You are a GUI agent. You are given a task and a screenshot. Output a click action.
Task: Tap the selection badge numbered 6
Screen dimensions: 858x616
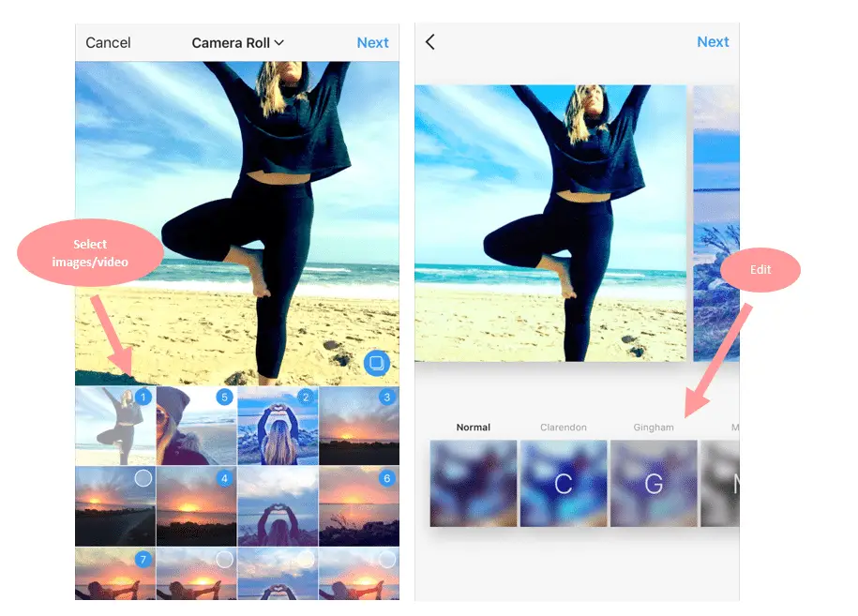386,478
